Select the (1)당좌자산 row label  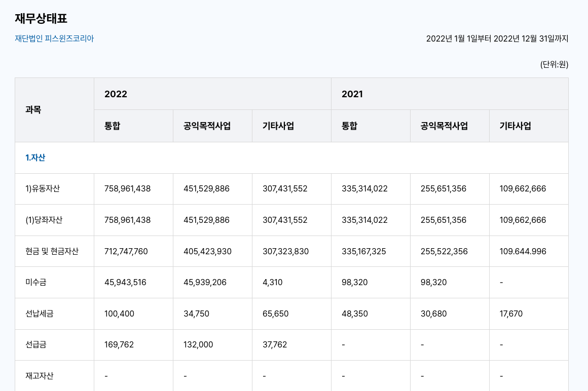tap(44, 220)
